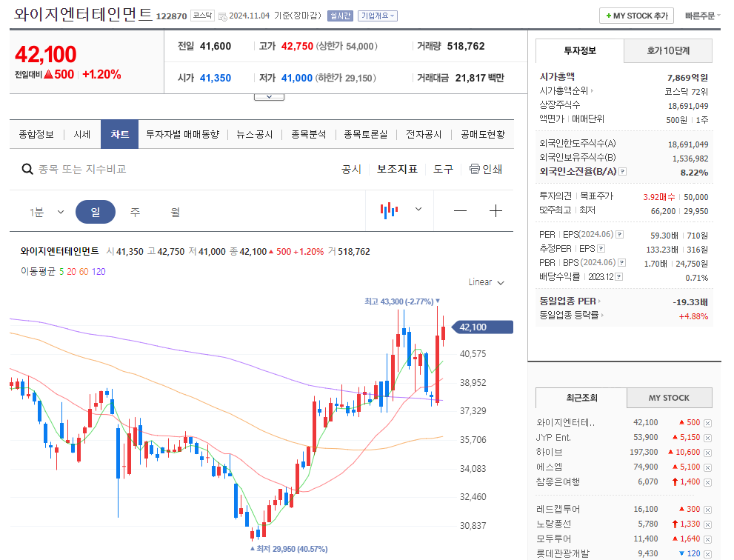
Task: Zoom in chart with plus icon
Action: [x=496, y=210]
